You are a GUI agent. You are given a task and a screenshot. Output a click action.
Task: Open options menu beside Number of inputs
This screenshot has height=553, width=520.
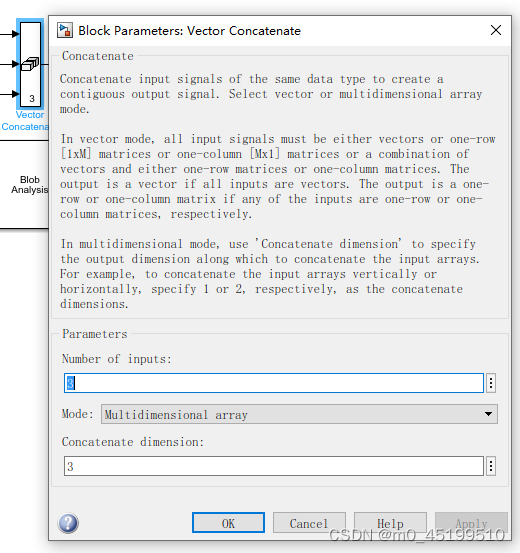[x=491, y=383]
